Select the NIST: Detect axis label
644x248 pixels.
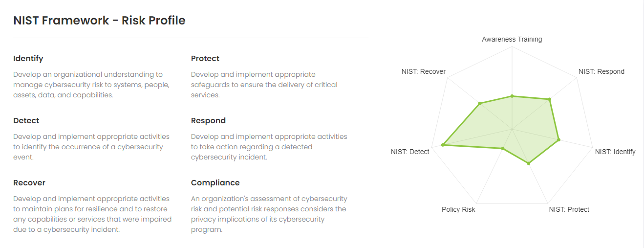410,152
